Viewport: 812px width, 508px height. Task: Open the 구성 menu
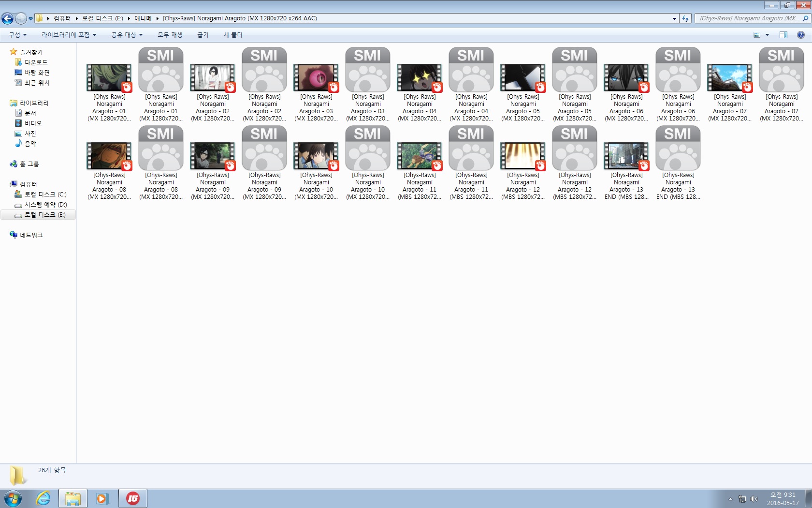18,35
